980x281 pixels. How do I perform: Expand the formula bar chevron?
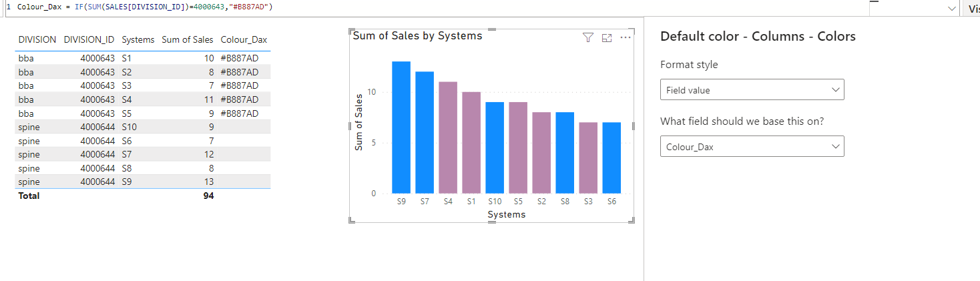click(x=951, y=8)
